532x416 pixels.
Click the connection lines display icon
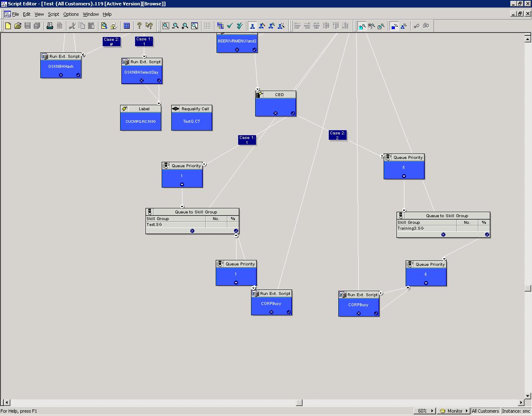404,26
